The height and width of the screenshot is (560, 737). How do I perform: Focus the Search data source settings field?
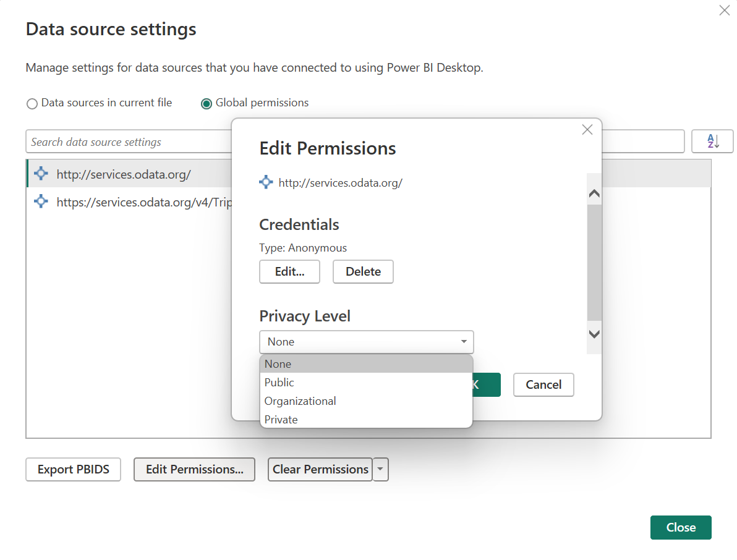pyautogui.click(x=129, y=142)
